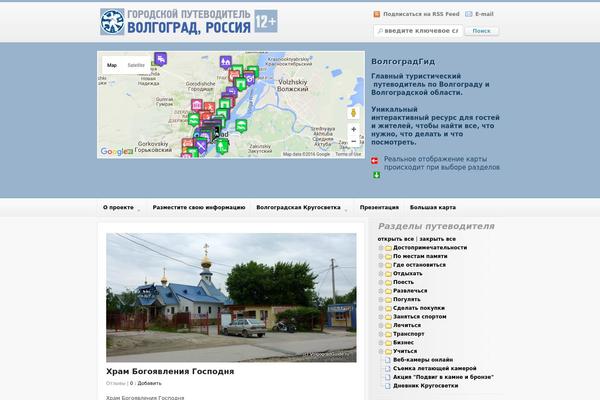600x400 pixels.
Task: Click the red left-arrow icon beside map note
Action: 375,161
